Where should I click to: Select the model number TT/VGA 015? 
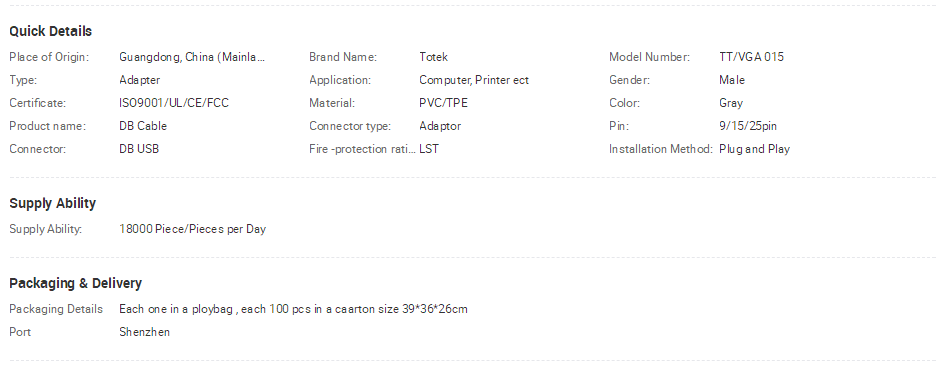[751, 57]
